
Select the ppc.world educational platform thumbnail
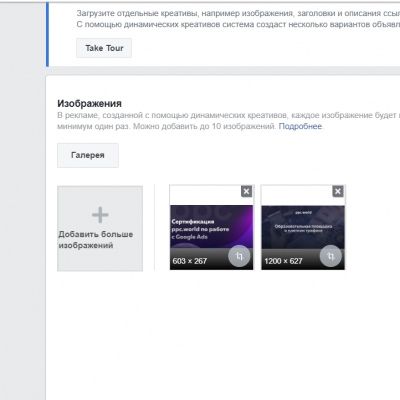[303, 227]
